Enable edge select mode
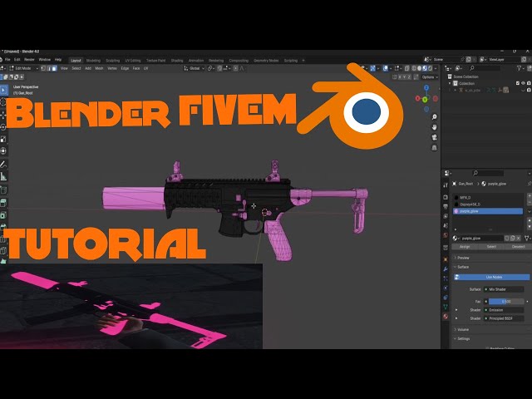This screenshot has width=532, height=399. point(49,68)
